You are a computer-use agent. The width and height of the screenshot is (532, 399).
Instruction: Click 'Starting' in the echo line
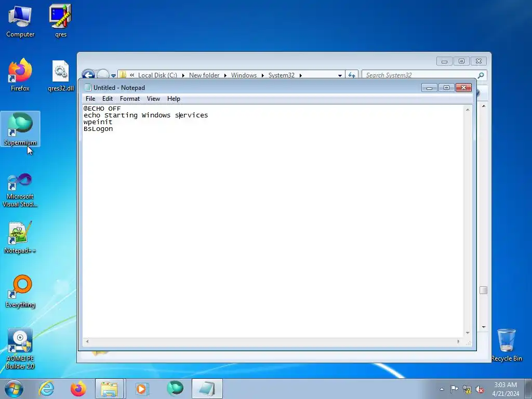click(x=121, y=115)
